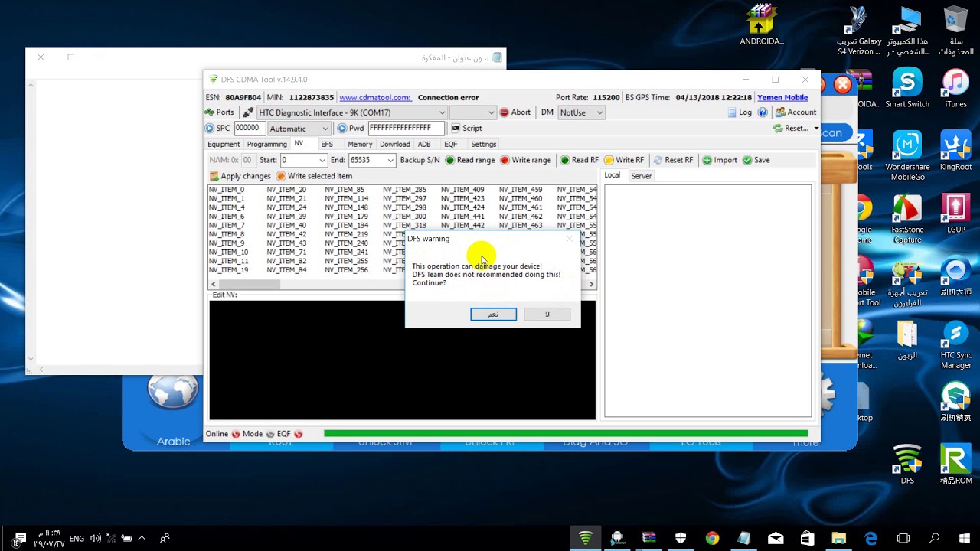
Task: Click Write selected item
Action: (314, 176)
